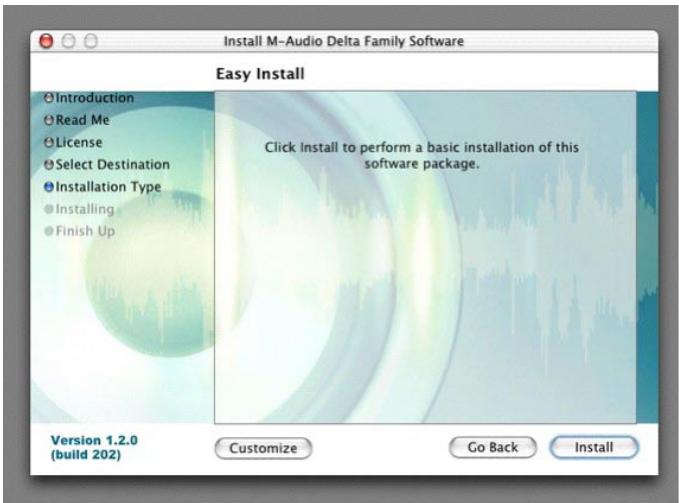This screenshot has height=503, width=679.
Task: Click the grey zoom window button
Action: click(x=91, y=41)
